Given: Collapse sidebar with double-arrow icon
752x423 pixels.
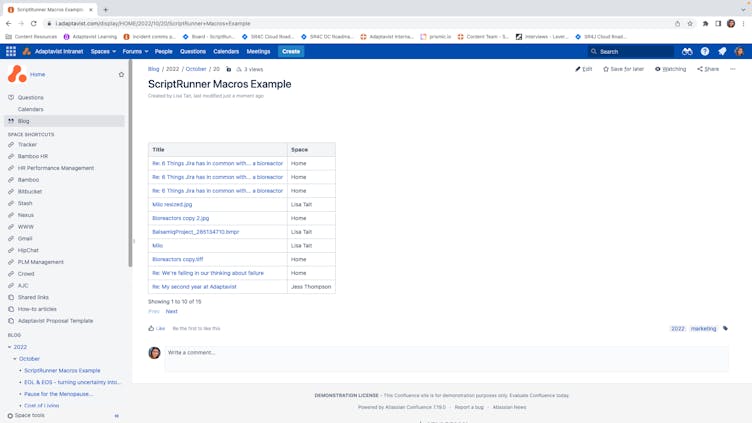Looking at the screenshot, I should [x=117, y=416].
